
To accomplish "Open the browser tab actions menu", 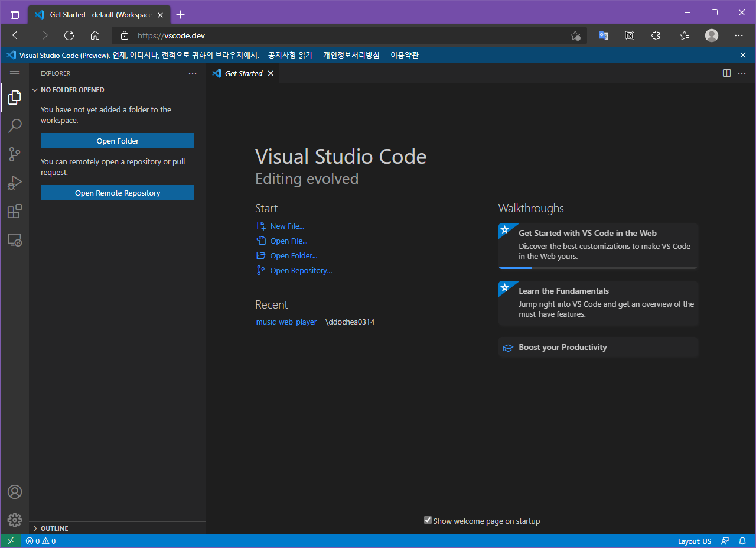I will click(15, 15).
